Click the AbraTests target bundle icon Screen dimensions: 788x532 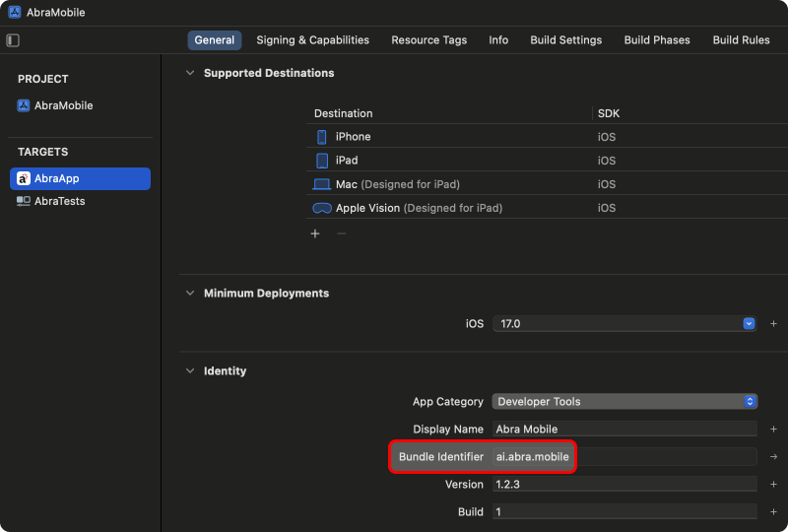tap(23, 201)
